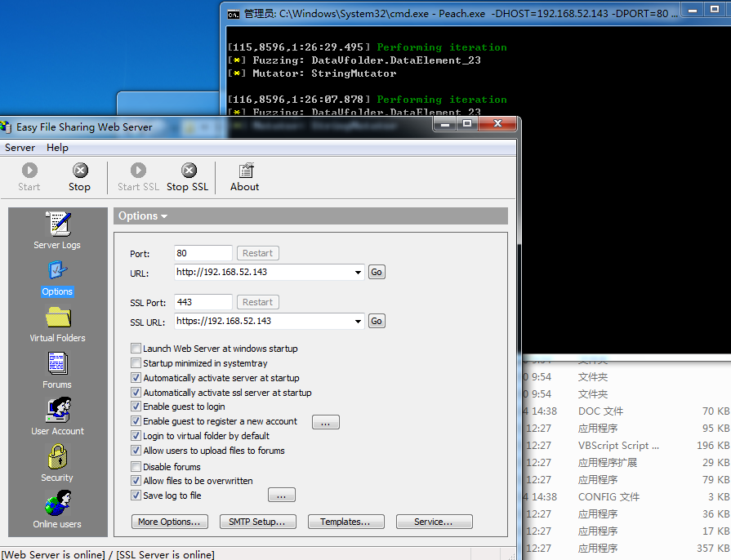Image resolution: width=731 pixels, height=560 pixels.
Task: Minimize the cmd.exe Peach window
Action: pos(693,10)
